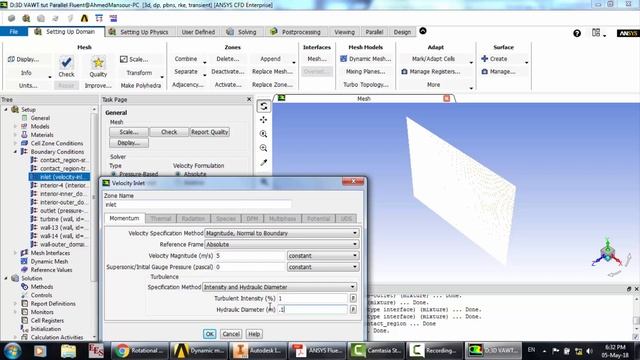Click into the Zone Name field

point(198,204)
